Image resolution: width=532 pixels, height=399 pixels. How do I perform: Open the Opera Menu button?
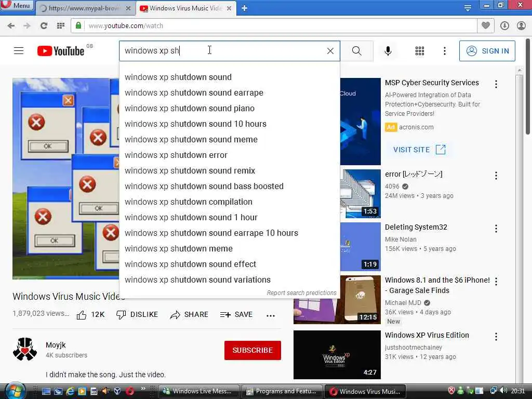coord(16,5)
